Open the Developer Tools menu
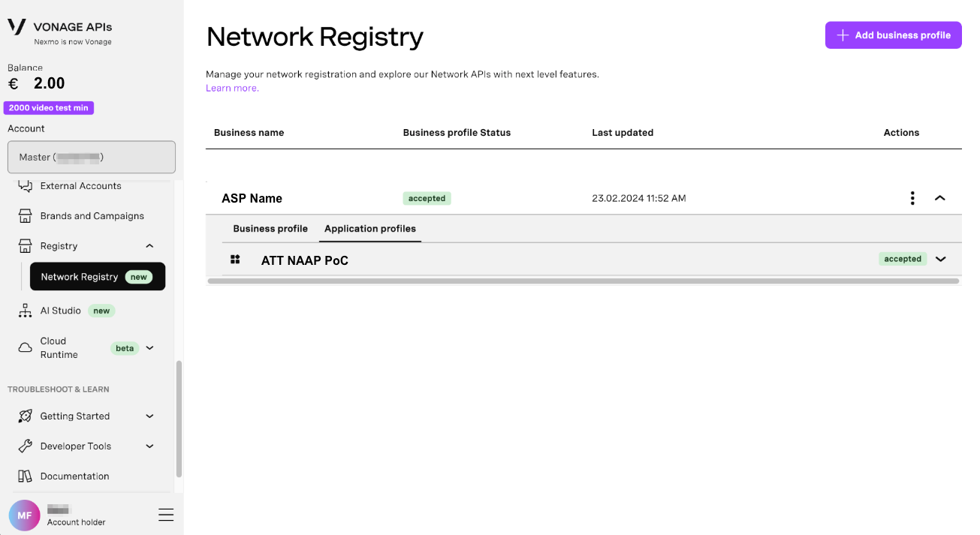 (75, 446)
